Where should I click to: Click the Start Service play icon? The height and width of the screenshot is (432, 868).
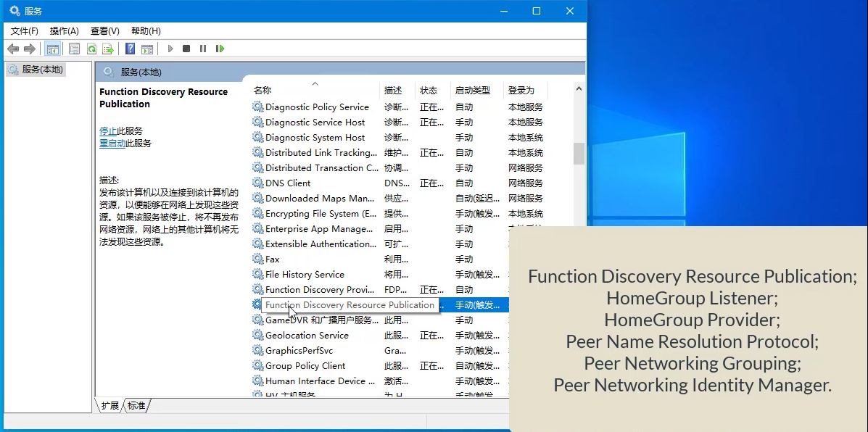[170, 49]
